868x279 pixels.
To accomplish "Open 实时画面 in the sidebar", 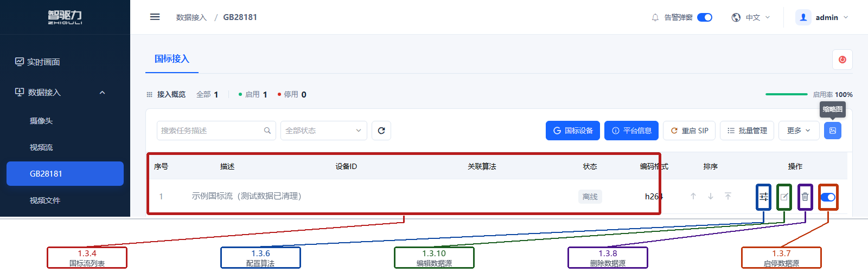I will click(65, 62).
